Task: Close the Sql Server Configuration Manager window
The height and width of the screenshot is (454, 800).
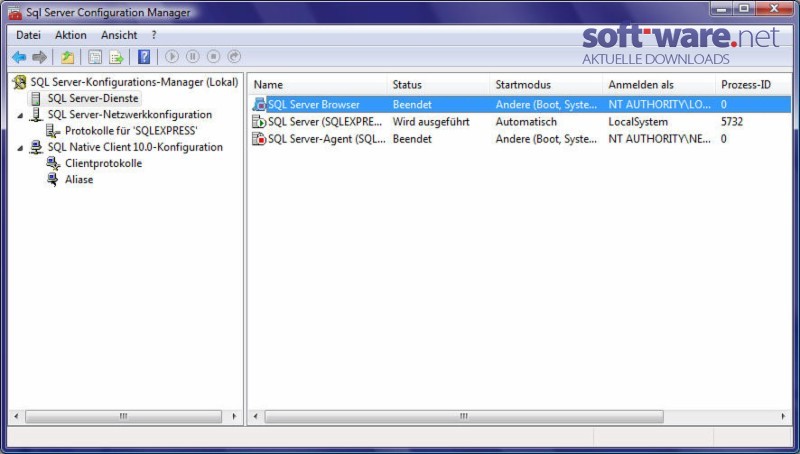Action: (774, 9)
